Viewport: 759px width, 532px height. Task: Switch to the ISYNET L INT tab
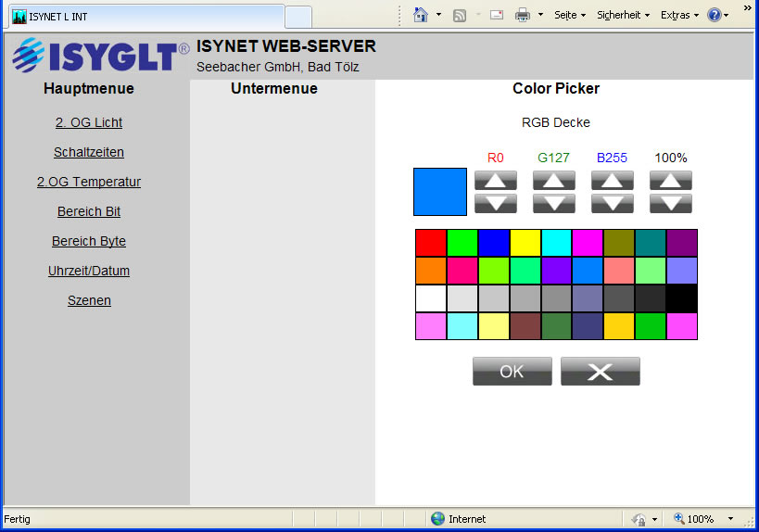click(x=144, y=17)
